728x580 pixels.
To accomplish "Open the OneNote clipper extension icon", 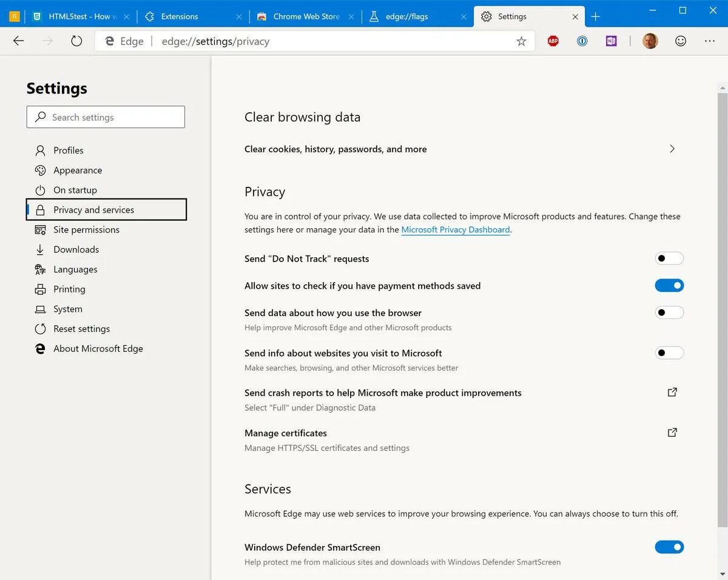I will [612, 41].
